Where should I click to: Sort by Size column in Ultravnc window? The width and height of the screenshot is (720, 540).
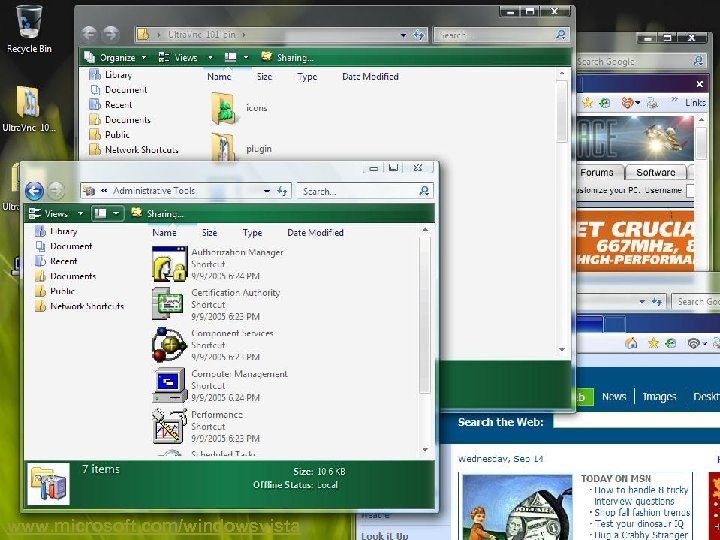tap(264, 77)
